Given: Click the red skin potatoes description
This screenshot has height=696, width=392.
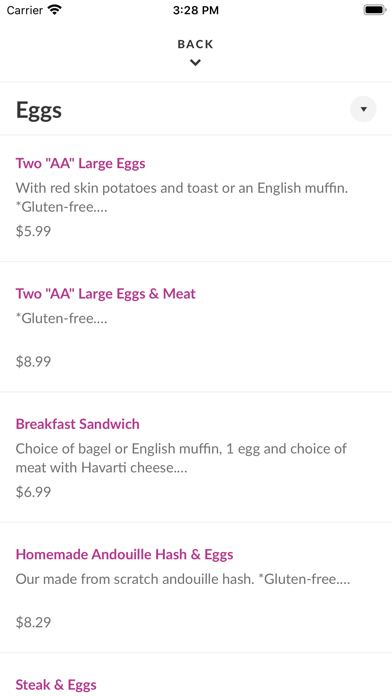Looking at the screenshot, I should tap(182, 198).
